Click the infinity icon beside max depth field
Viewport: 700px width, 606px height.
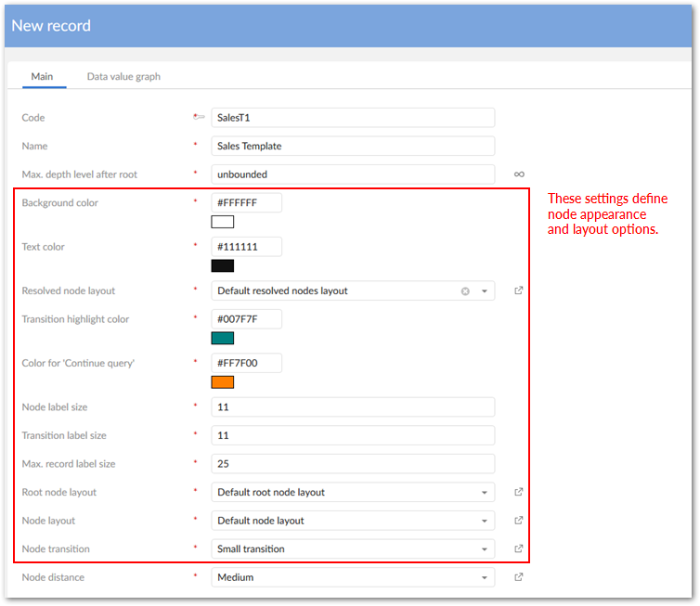(519, 174)
